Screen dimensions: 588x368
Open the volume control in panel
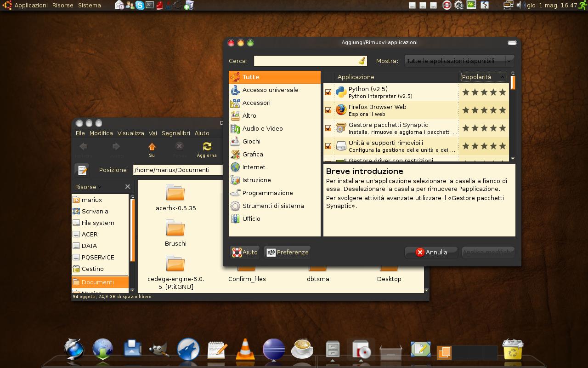point(520,6)
